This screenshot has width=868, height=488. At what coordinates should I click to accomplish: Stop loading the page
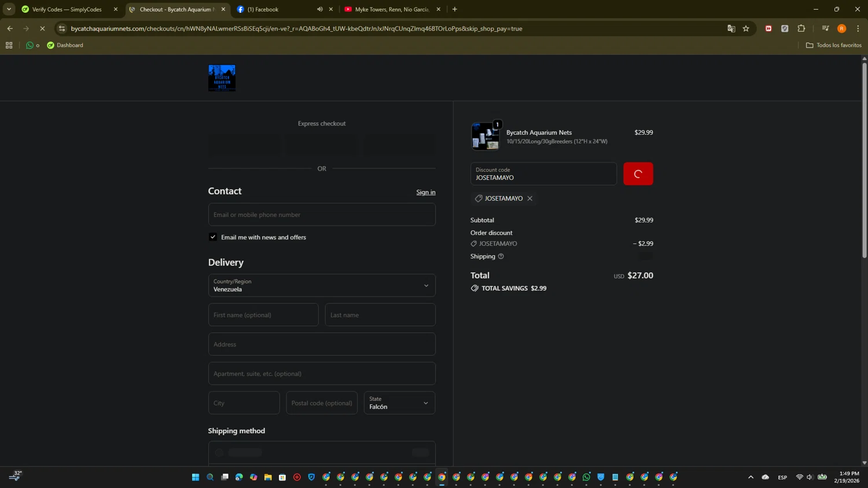pyautogui.click(x=42, y=28)
